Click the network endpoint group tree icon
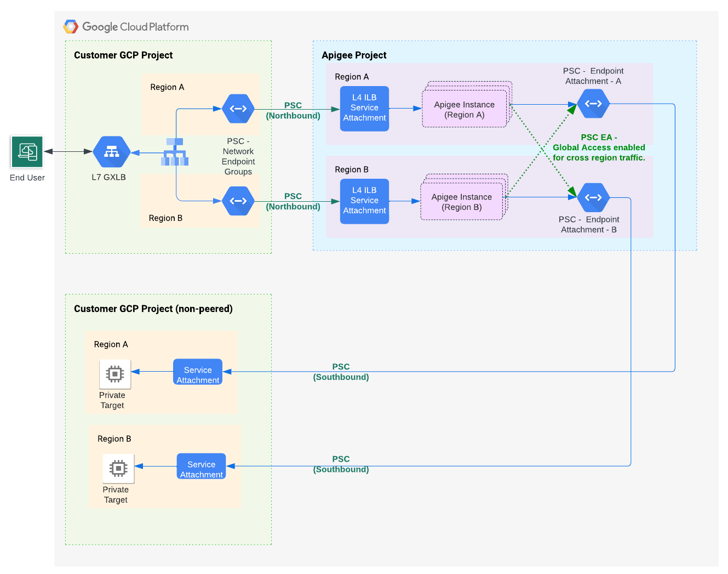 [175, 152]
